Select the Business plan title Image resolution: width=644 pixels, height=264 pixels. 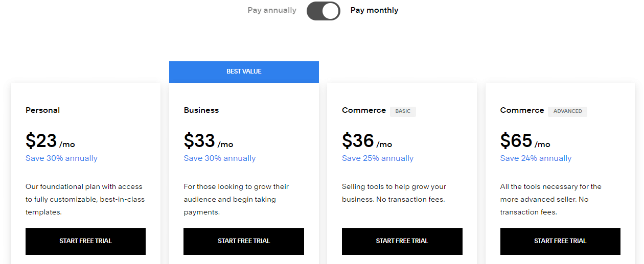[x=201, y=110]
